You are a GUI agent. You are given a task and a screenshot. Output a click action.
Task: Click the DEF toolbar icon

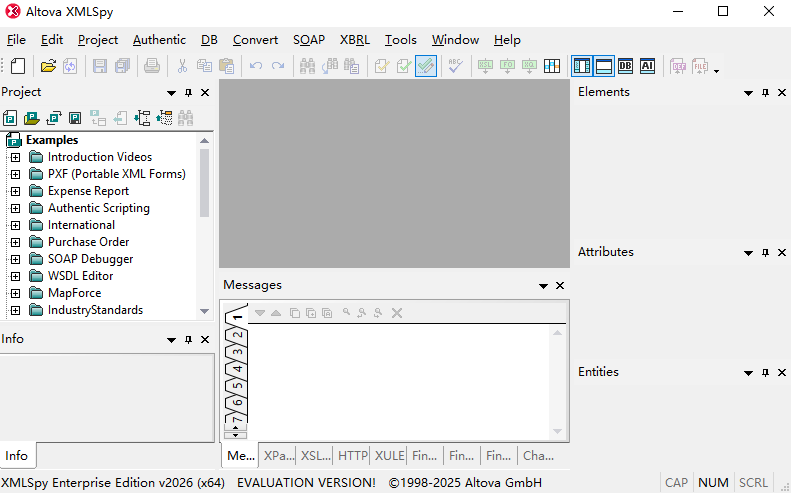pos(678,66)
